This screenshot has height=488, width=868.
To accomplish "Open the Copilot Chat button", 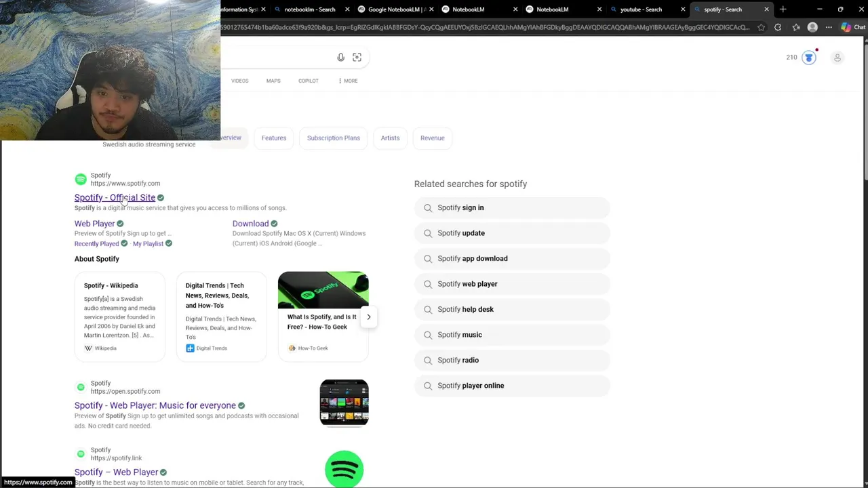I will pos(853,27).
